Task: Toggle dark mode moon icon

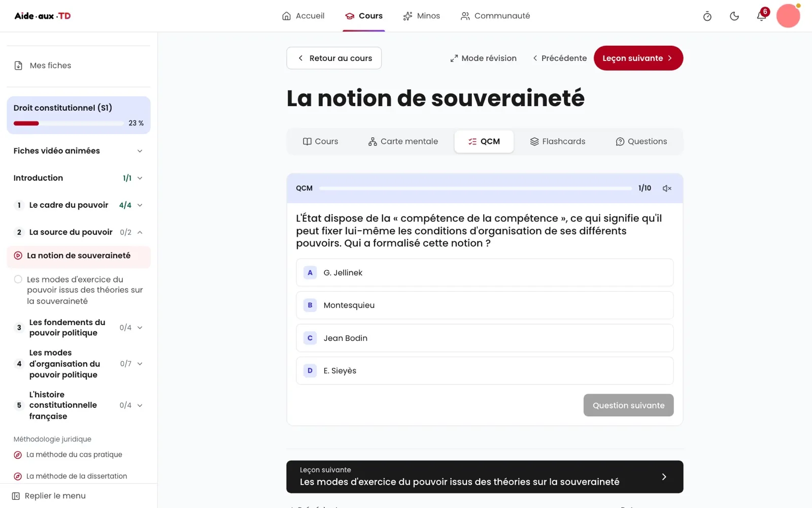Action: click(734, 16)
